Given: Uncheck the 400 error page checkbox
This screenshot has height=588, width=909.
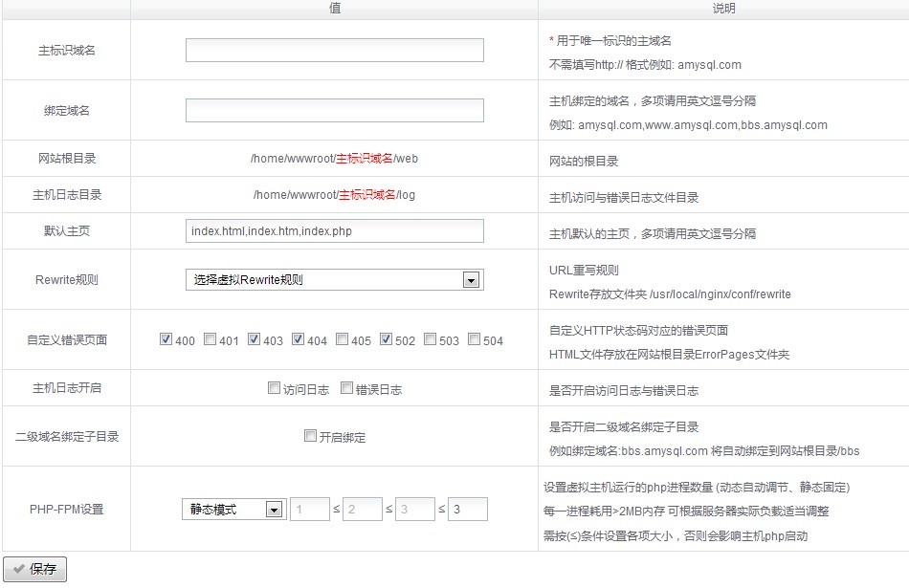Looking at the screenshot, I should point(166,339).
